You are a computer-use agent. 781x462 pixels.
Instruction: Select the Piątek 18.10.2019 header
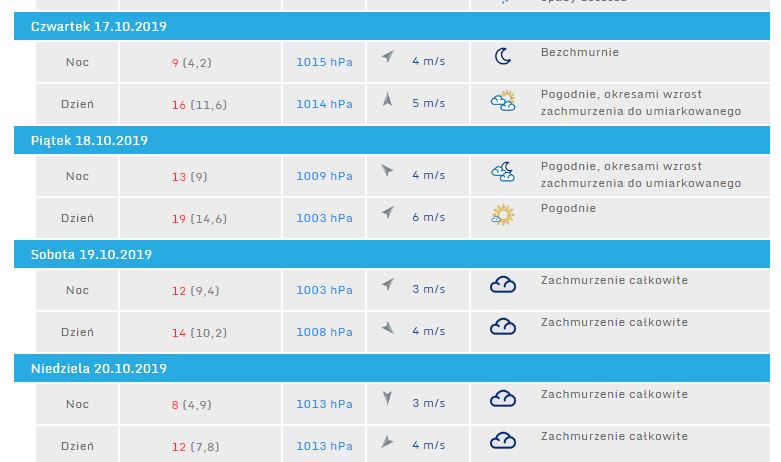click(x=89, y=140)
